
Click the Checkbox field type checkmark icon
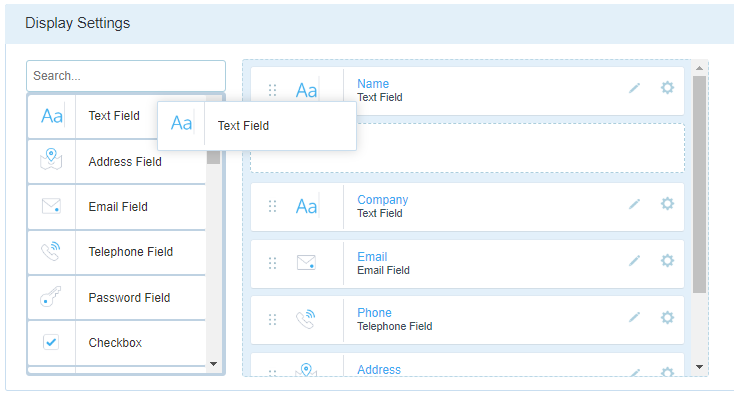51,342
